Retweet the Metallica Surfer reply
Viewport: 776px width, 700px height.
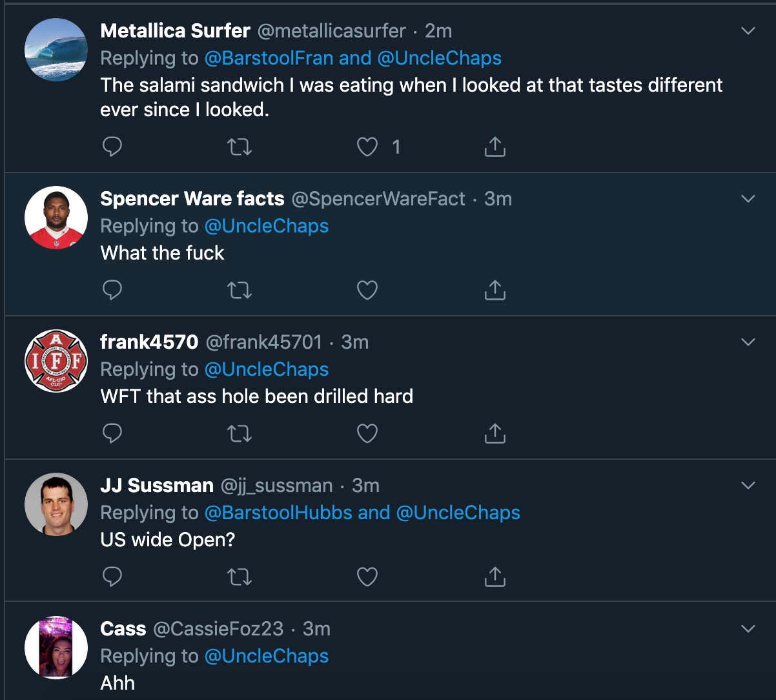[240, 147]
